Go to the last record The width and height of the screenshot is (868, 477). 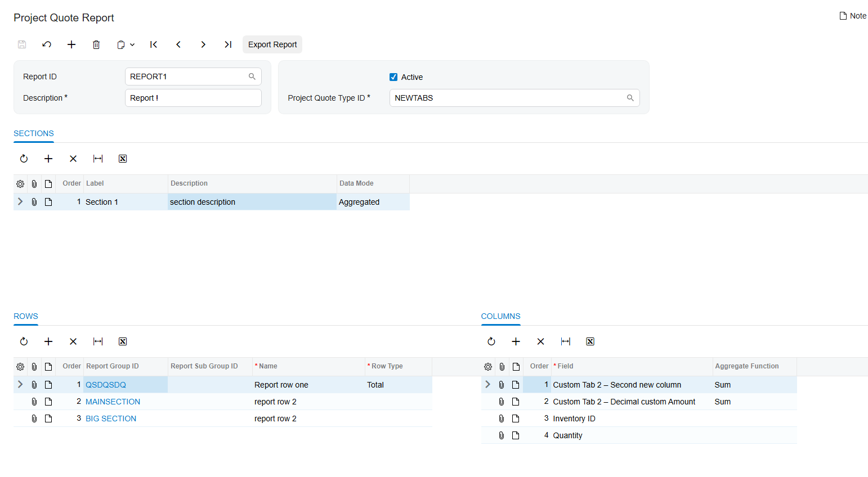coord(228,44)
